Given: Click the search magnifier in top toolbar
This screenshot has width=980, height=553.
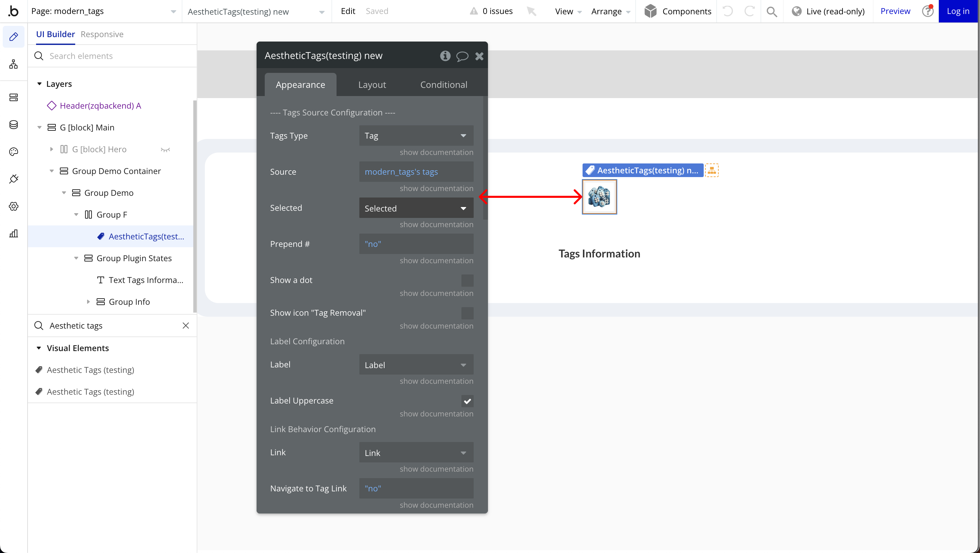Looking at the screenshot, I should (x=771, y=12).
